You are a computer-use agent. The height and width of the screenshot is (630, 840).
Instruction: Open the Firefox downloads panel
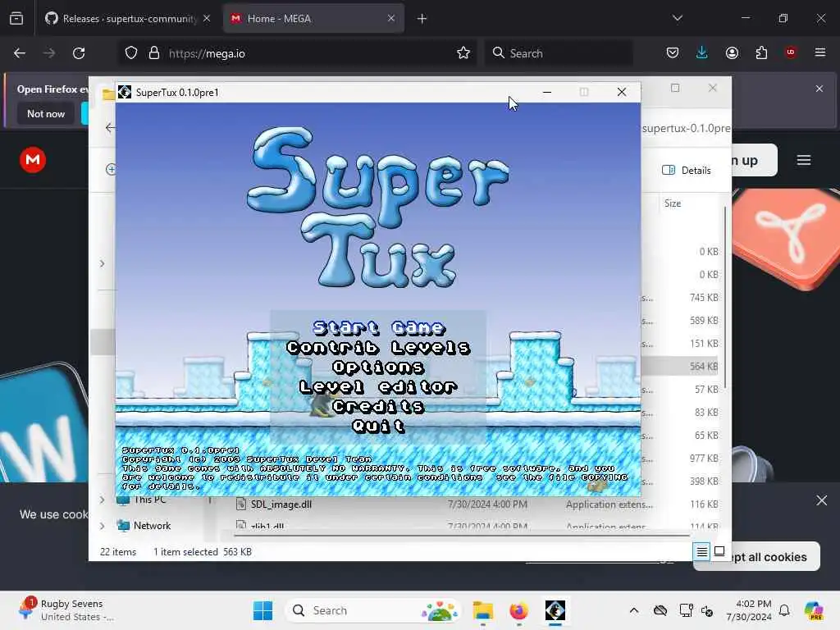coord(702,53)
